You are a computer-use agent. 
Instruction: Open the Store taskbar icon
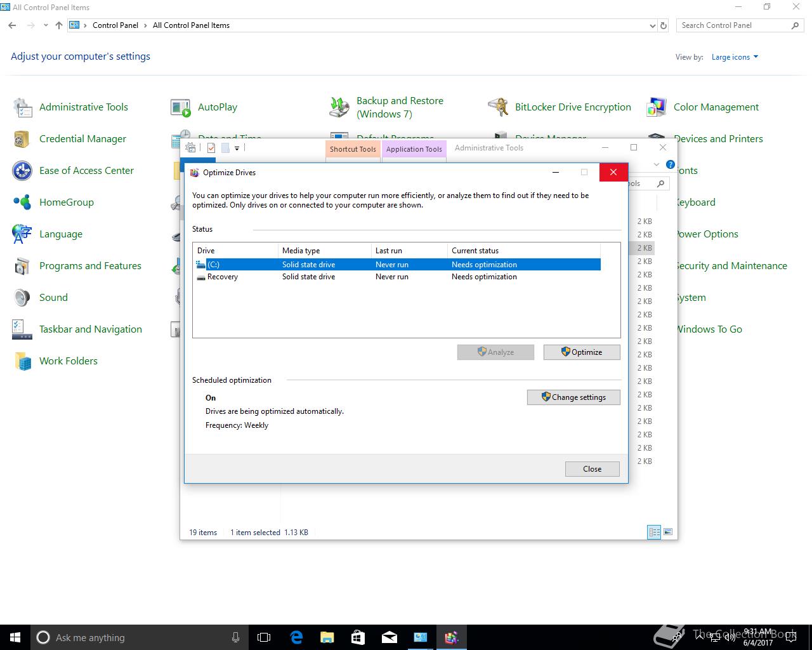358,637
